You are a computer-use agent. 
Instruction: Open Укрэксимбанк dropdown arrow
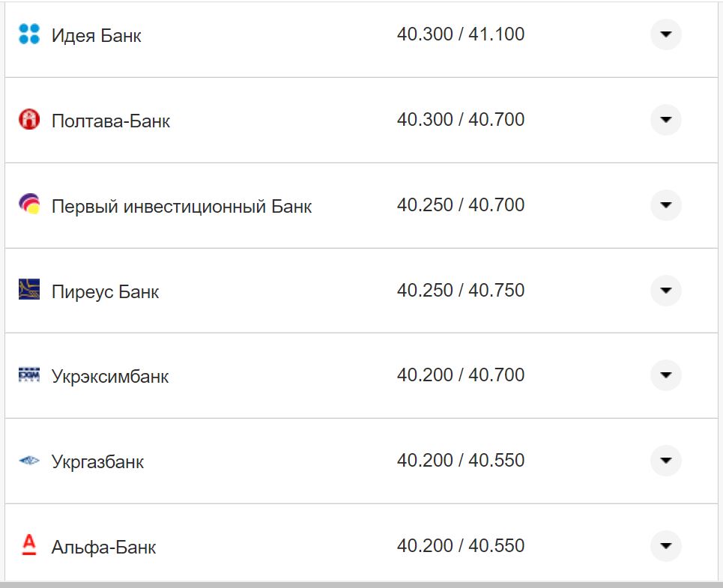[665, 375]
